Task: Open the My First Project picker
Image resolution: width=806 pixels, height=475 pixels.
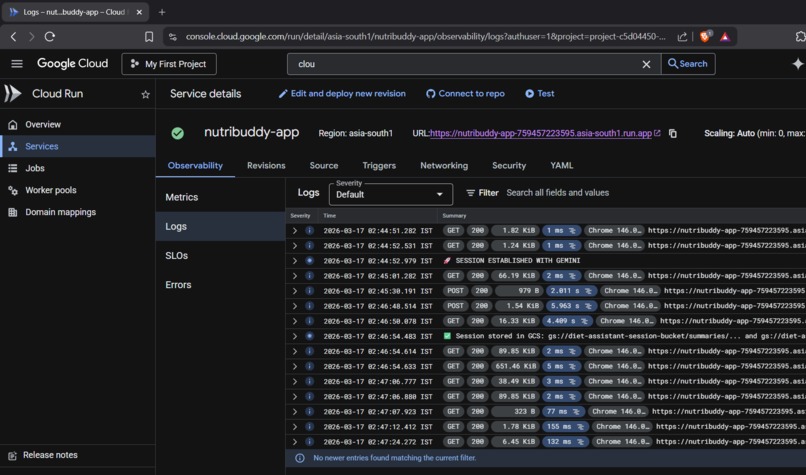Action: 169,64
